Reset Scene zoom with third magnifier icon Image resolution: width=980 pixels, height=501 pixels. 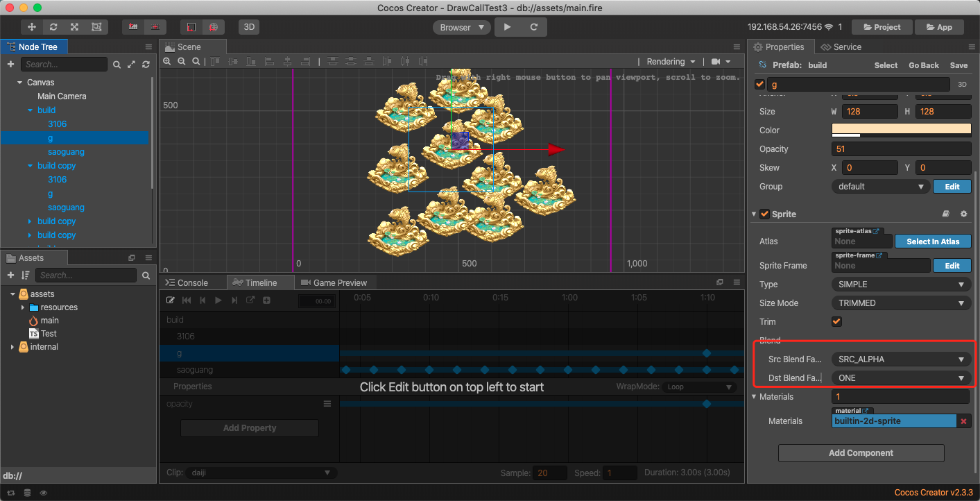click(196, 61)
